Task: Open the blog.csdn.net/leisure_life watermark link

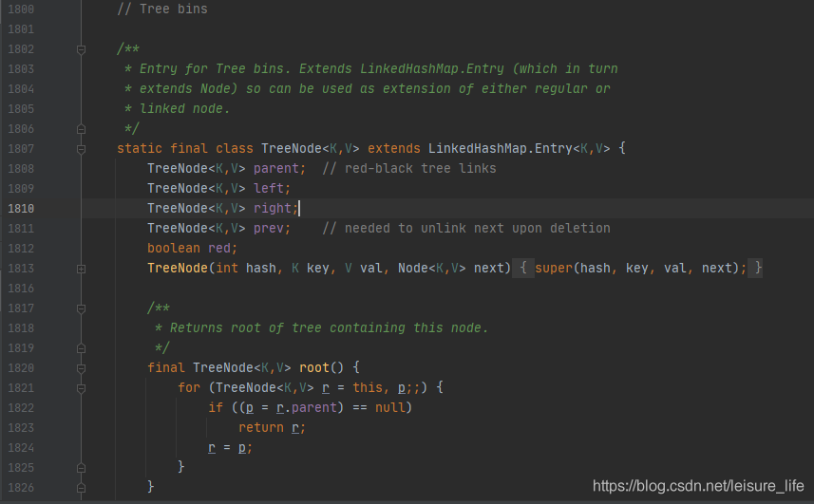Action: tap(698, 486)
